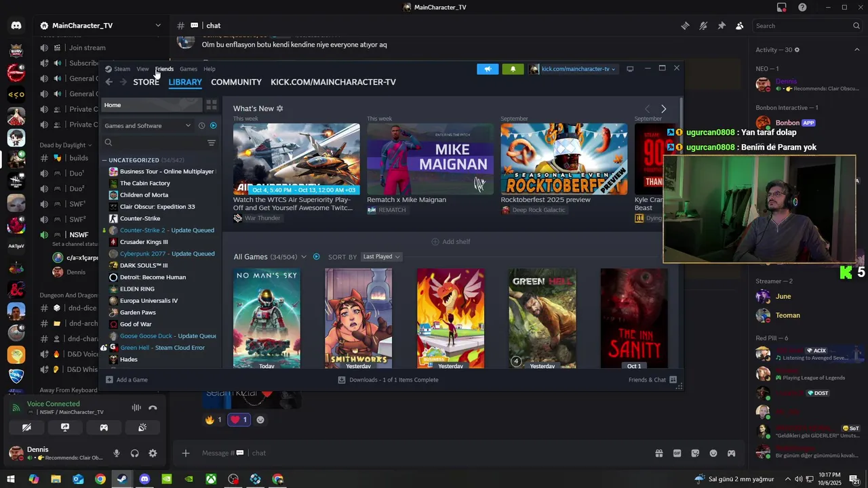Click the Add shelf button
This screenshot has height=488, width=868.
pos(451,242)
